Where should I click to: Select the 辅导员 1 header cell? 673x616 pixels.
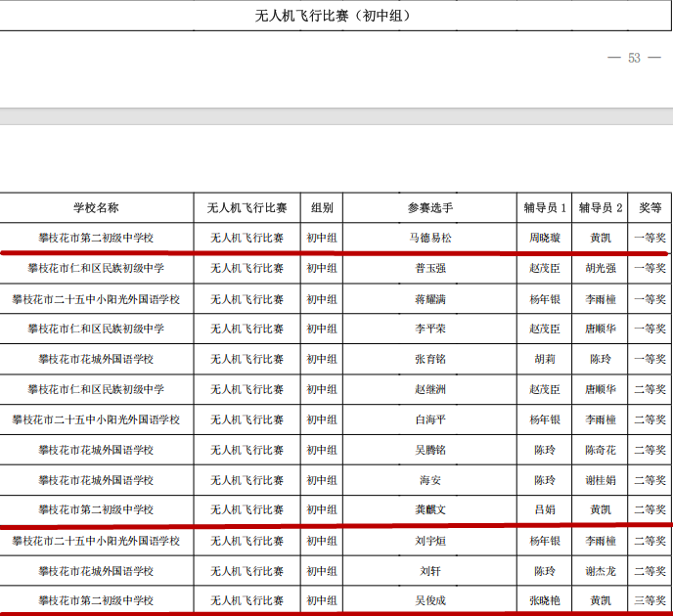click(x=545, y=208)
